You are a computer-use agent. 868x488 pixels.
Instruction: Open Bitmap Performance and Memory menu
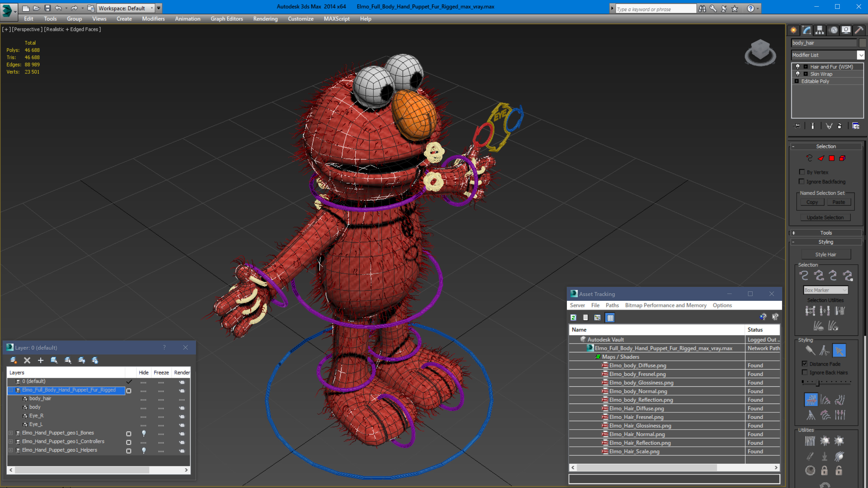665,305
